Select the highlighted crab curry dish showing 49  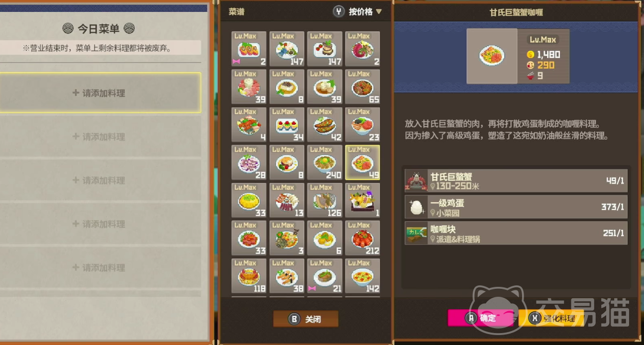point(362,162)
